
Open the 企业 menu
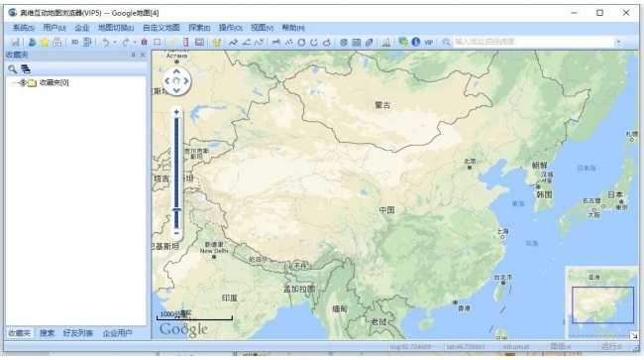click(81, 28)
